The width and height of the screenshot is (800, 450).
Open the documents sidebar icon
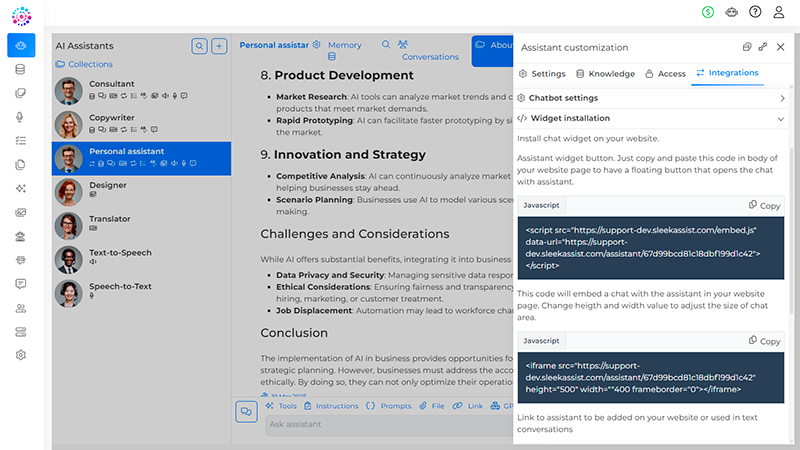[20, 165]
